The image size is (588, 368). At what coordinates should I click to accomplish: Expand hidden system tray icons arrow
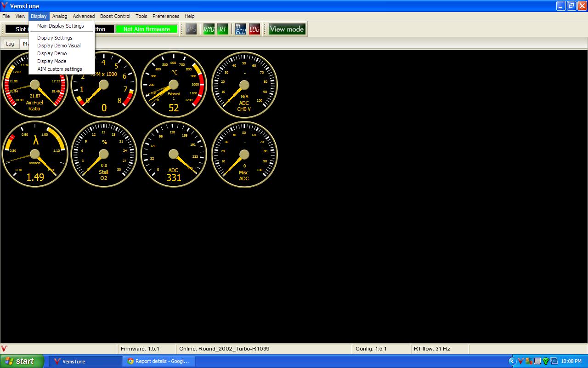pyautogui.click(x=512, y=361)
